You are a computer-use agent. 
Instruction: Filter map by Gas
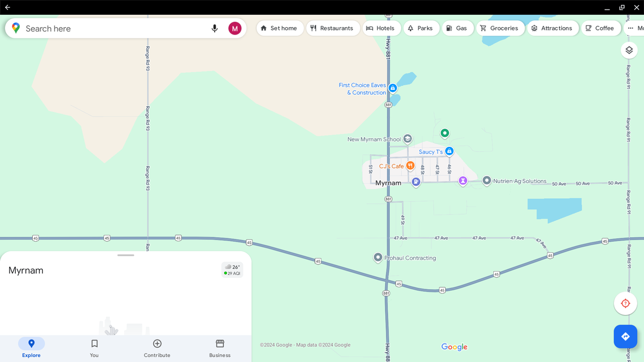[x=458, y=28]
